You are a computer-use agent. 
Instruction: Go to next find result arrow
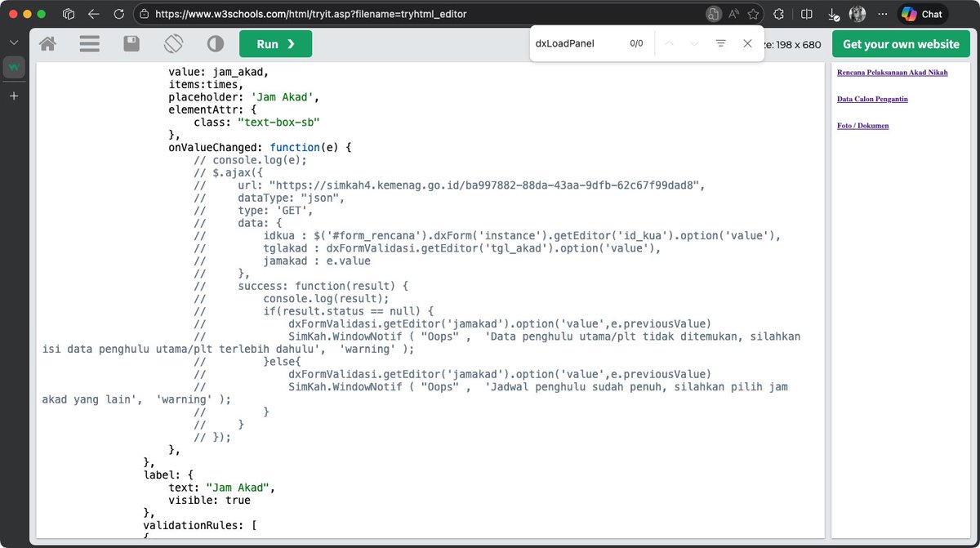[x=694, y=43]
